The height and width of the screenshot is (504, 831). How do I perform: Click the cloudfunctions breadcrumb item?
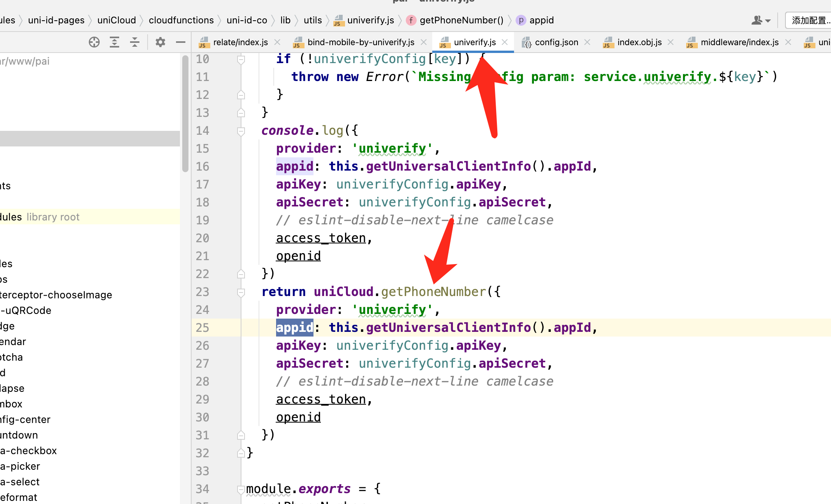pos(181,20)
